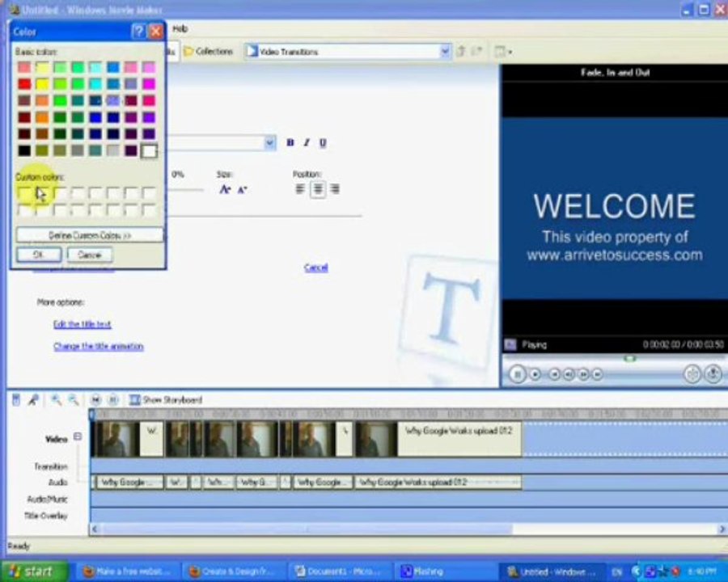728x582 pixels.
Task: Open the Set Audio Levels tool
Action: (16, 399)
